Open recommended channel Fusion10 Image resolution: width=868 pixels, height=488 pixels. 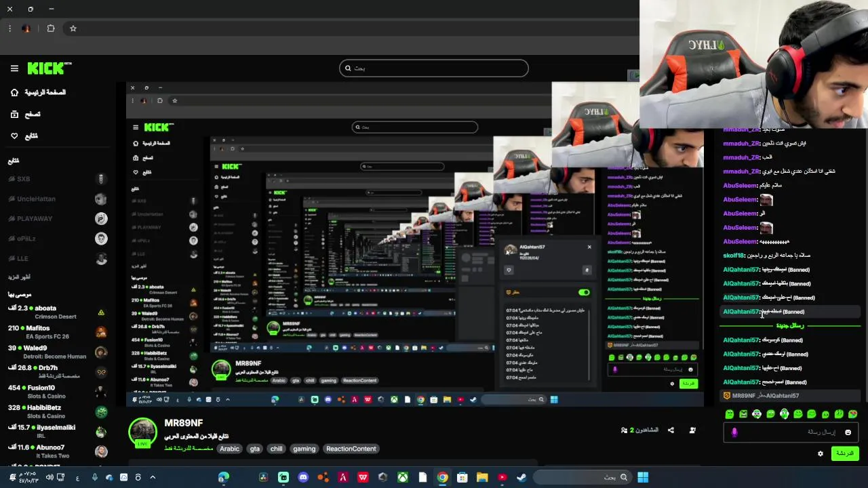coord(58,392)
